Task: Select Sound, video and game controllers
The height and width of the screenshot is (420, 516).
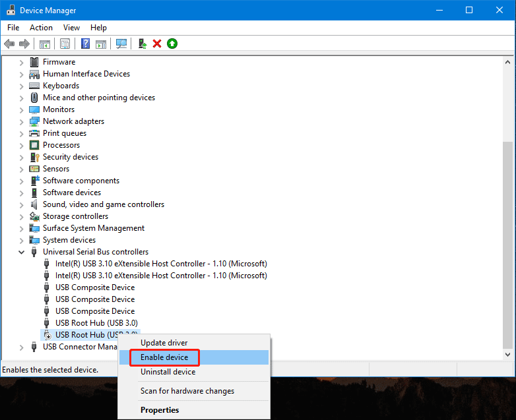Action: (104, 204)
